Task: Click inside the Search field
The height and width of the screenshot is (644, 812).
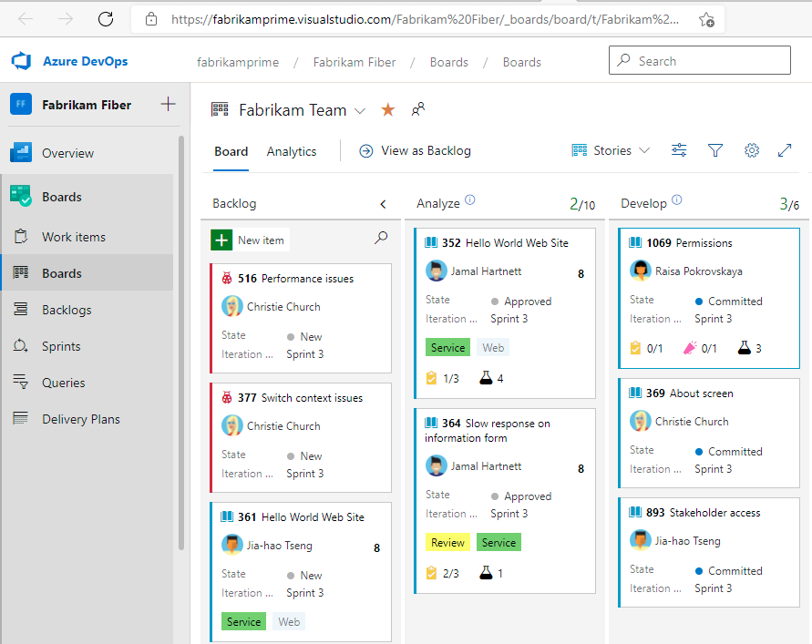Action: point(699,60)
